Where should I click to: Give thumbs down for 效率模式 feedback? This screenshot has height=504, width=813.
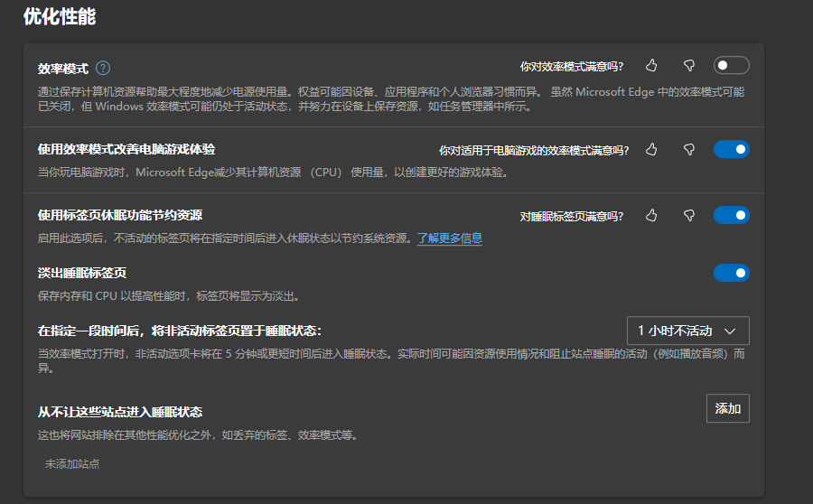point(689,66)
